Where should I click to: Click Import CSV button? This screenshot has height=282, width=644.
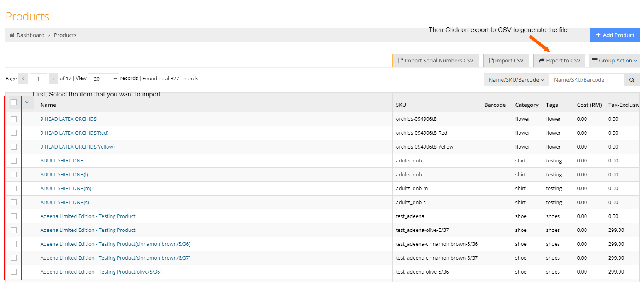click(x=506, y=61)
